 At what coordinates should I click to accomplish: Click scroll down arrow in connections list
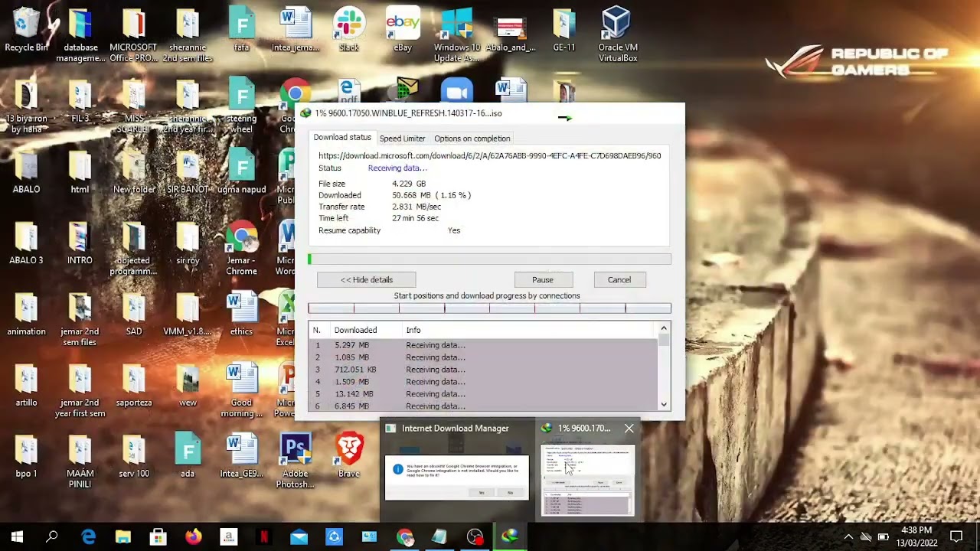664,405
